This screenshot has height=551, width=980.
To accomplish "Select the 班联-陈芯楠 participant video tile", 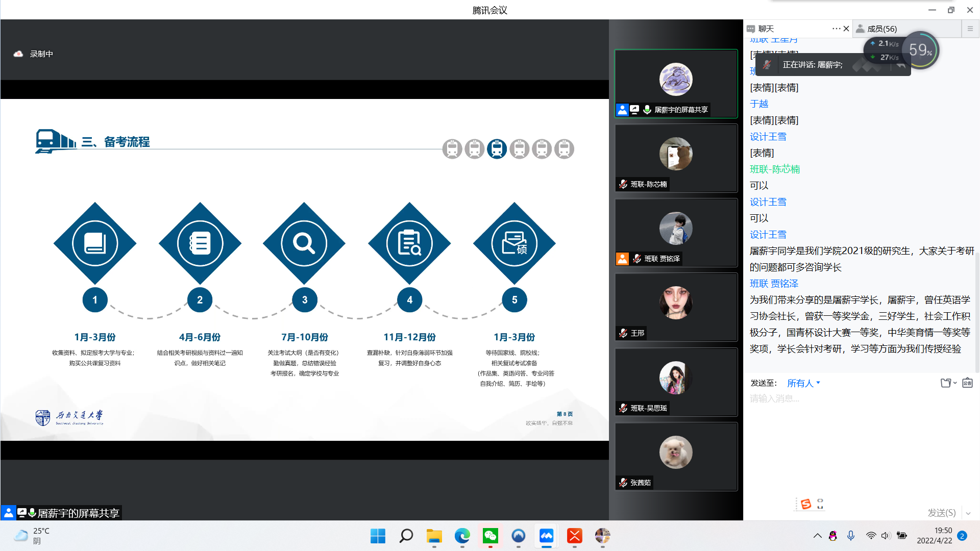I will tap(676, 158).
